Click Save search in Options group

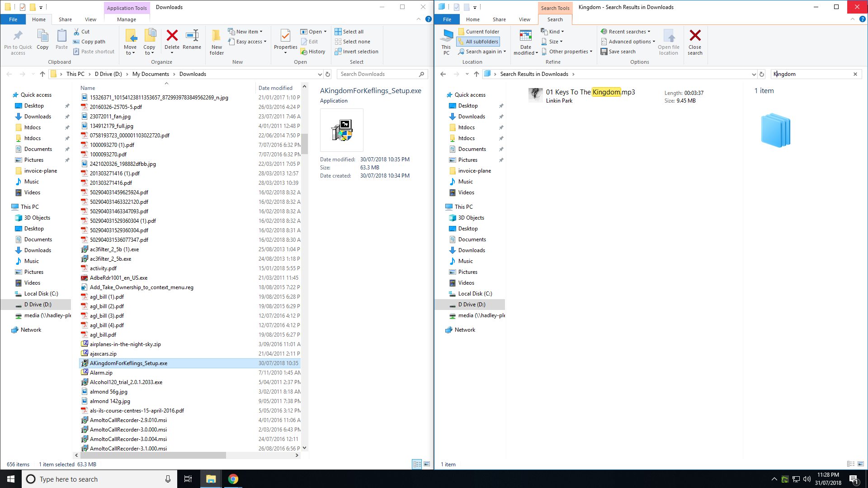(x=618, y=52)
